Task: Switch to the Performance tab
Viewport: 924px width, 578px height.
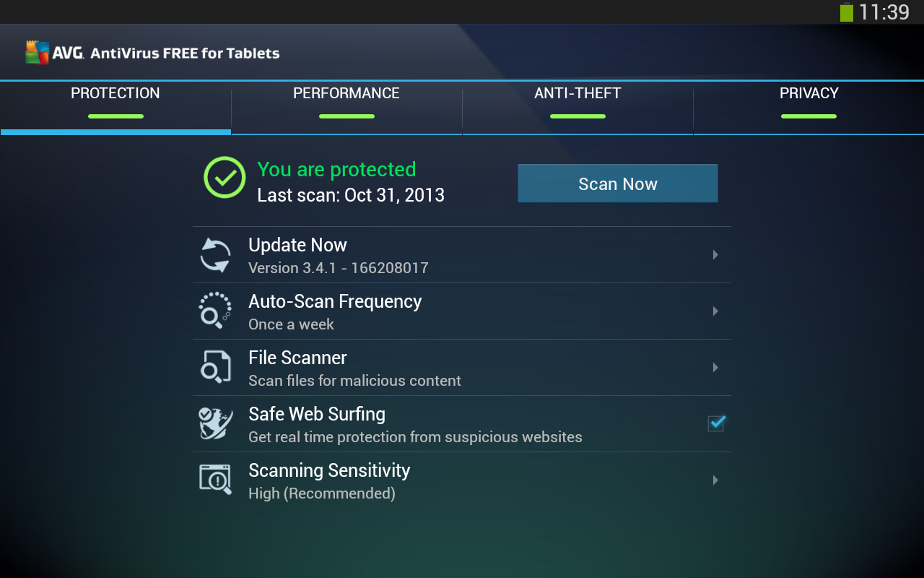Action: [346, 101]
